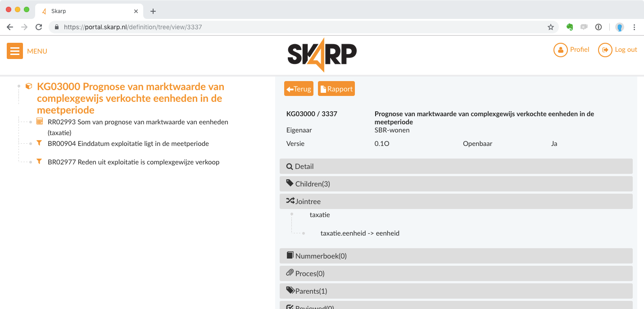644x309 pixels.
Task: Click the cube icon beside KG03000 title
Action: [x=29, y=86]
